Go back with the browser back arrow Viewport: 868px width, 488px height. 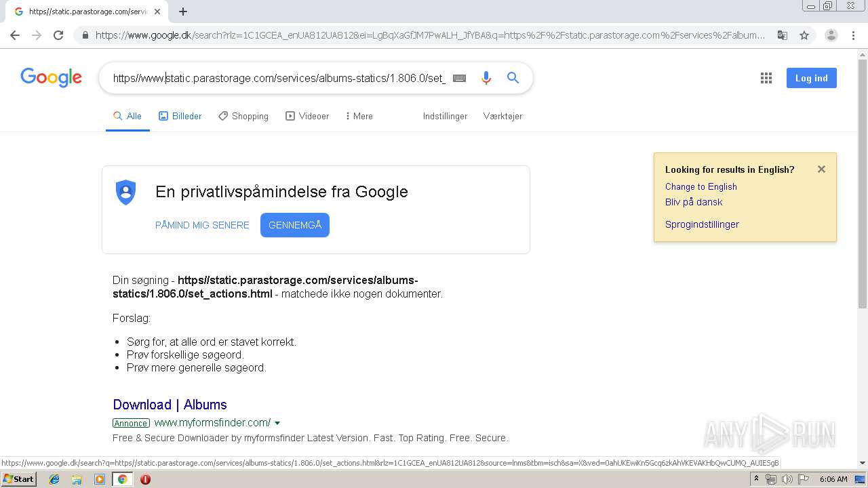(x=15, y=35)
